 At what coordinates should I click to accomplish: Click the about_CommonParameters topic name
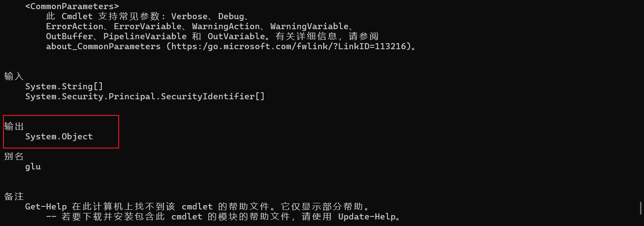[x=103, y=46]
